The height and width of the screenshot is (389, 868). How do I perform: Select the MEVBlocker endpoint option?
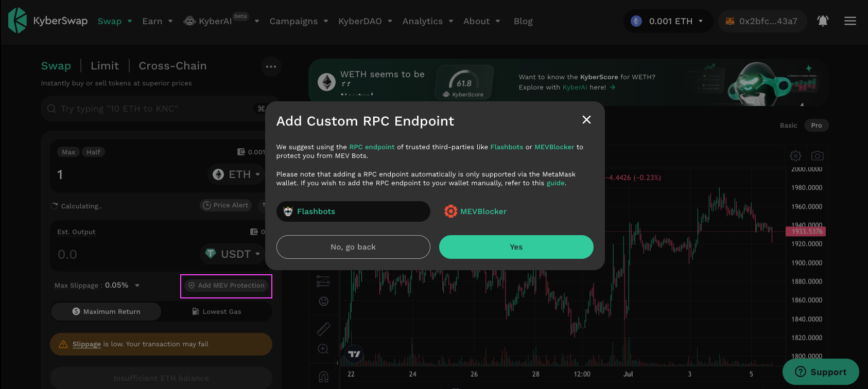475,211
